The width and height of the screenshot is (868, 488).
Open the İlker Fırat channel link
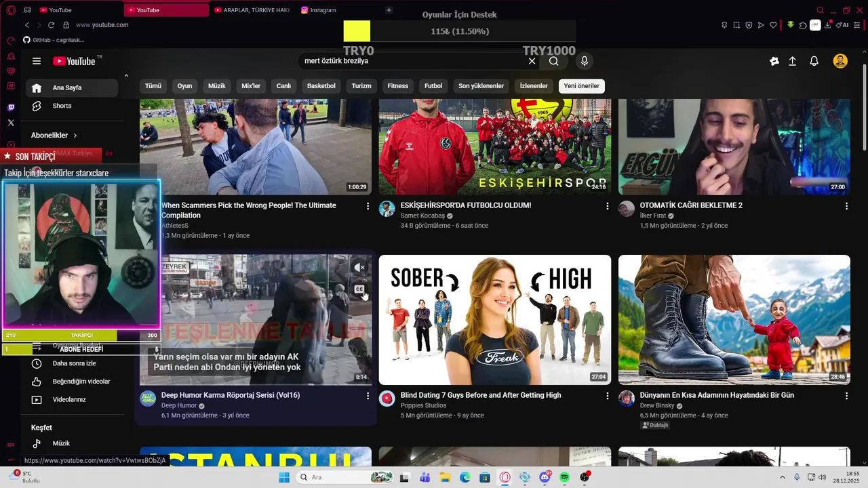[652, 216]
